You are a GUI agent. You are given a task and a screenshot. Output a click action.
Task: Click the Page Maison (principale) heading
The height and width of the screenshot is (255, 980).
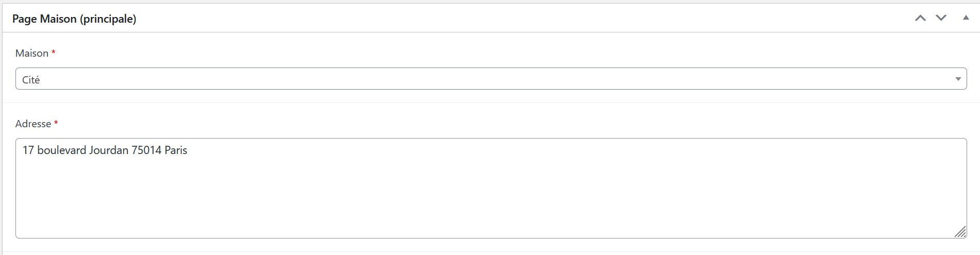click(x=74, y=19)
